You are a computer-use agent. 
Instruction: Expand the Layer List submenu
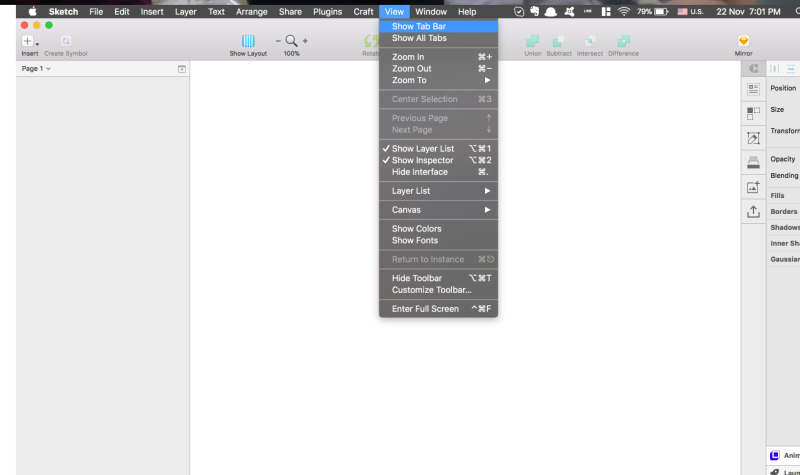click(x=438, y=191)
